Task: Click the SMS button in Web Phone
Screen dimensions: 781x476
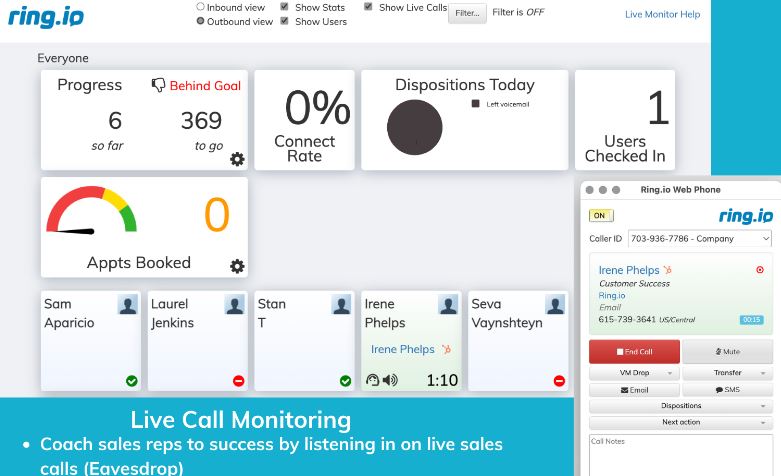Action: click(x=728, y=390)
